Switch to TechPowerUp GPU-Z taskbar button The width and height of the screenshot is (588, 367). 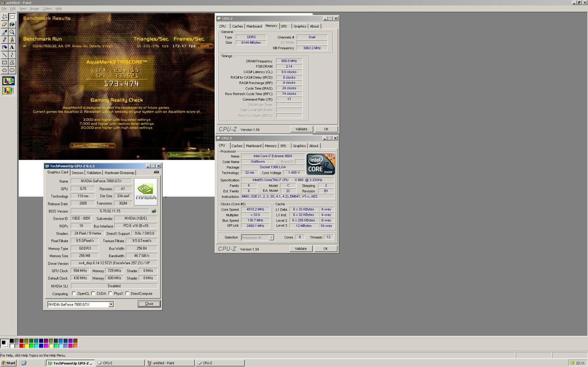71,363
